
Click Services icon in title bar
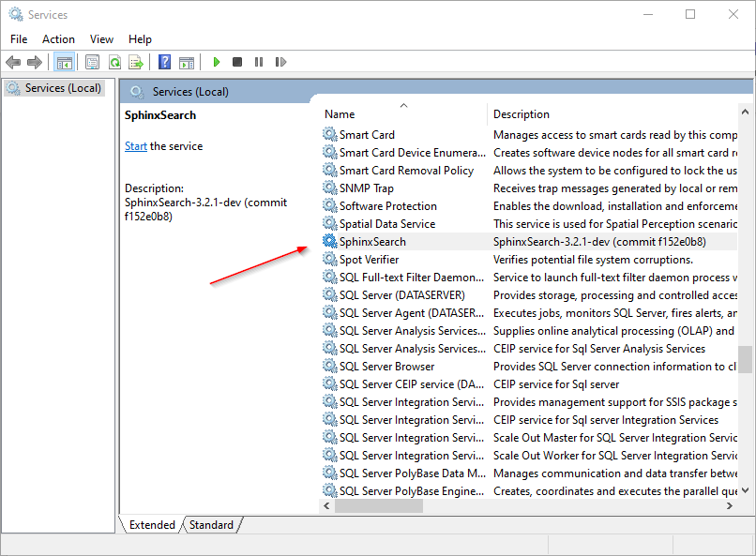point(15,14)
